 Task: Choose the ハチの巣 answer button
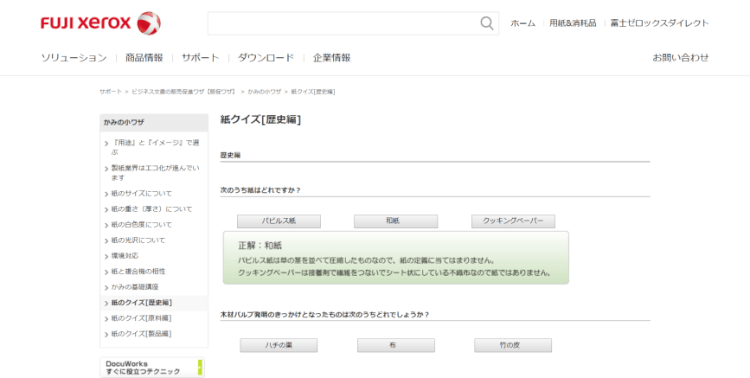(x=279, y=345)
